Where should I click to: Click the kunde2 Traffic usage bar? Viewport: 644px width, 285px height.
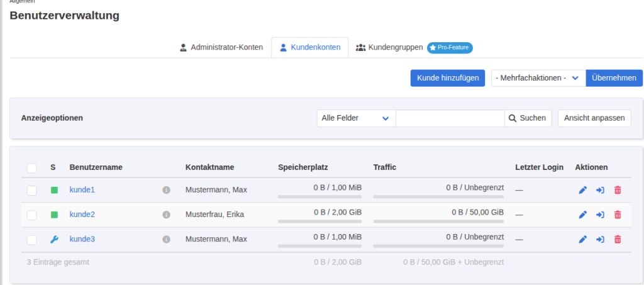tap(438, 221)
